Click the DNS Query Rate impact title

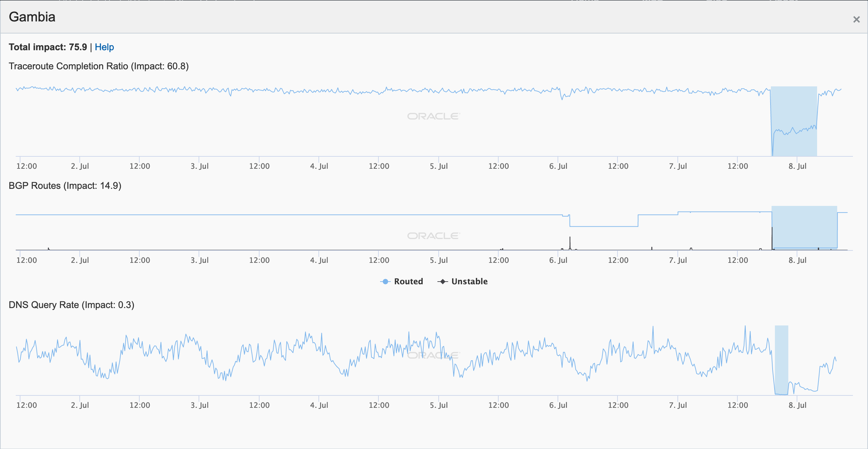tap(71, 305)
